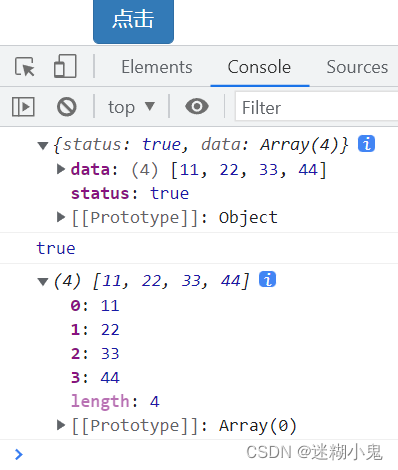Image resolution: width=398 pixels, height=470 pixels.
Task: Collapse the {status: true, data: Array(4)} object
Action: (x=43, y=146)
